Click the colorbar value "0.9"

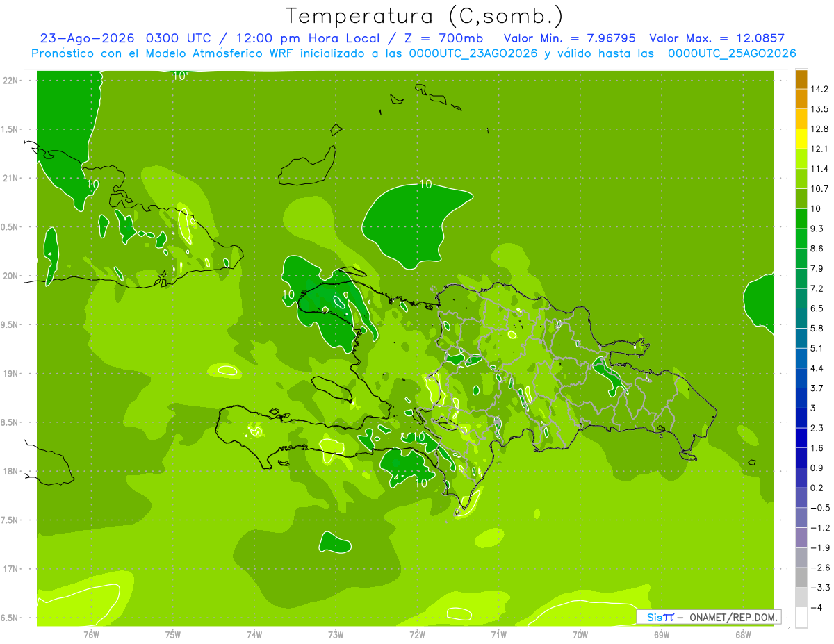(817, 468)
